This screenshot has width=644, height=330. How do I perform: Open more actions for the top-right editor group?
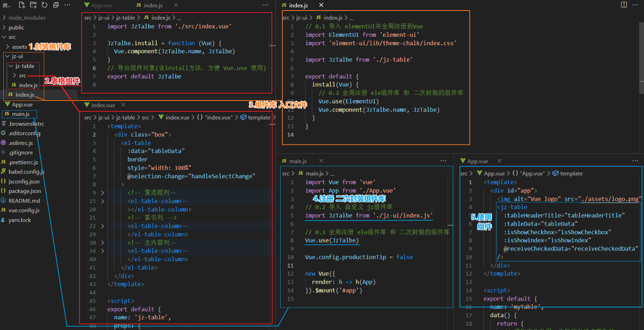click(x=636, y=4)
